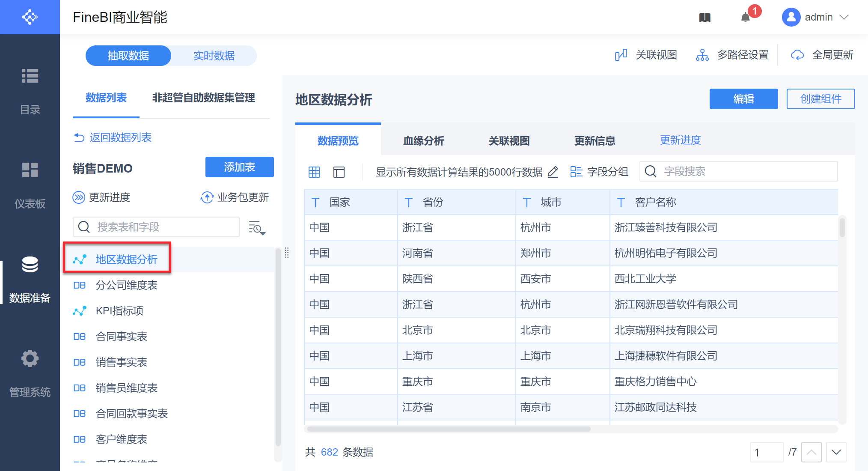Open the filter list icon beside table search
The width and height of the screenshot is (868, 471).
pos(257,228)
